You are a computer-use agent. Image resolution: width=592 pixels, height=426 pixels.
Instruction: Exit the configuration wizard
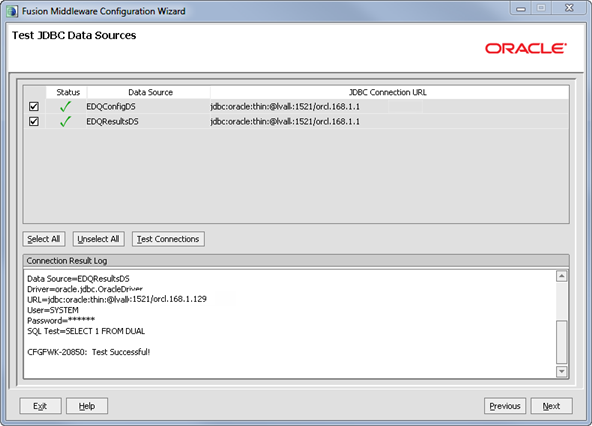[40, 406]
